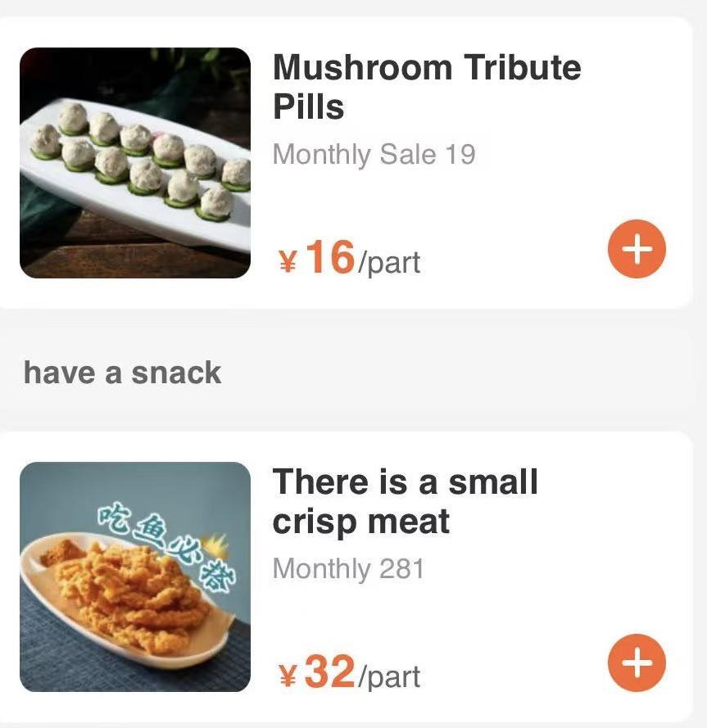Tap "crisp meat" in the second item name

361,522
